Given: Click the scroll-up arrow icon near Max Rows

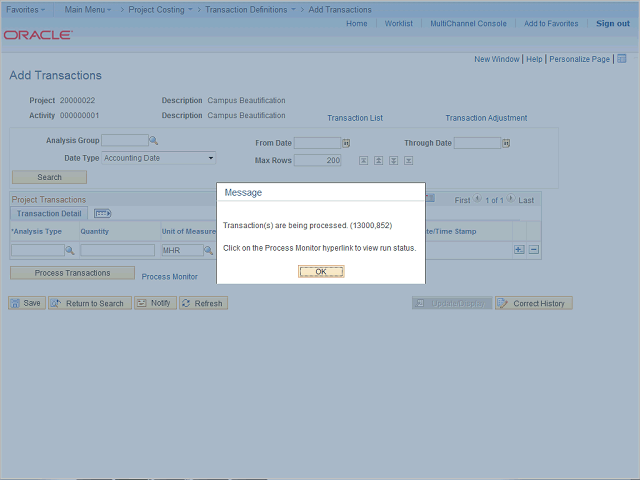Looking at the screenshot, I should click(x=378, y=160).
